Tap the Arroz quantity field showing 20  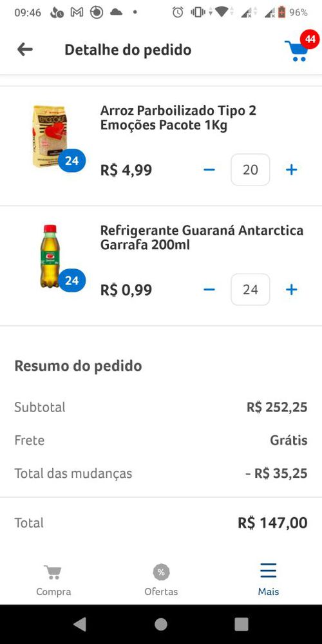click(x=250, y=169)
